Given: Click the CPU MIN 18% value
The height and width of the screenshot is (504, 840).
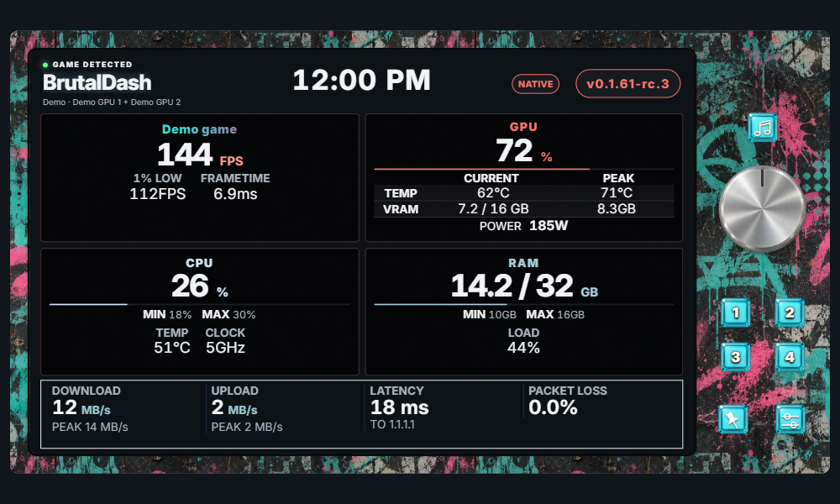Looking at the screenshot, I should (x=167, y=314).
